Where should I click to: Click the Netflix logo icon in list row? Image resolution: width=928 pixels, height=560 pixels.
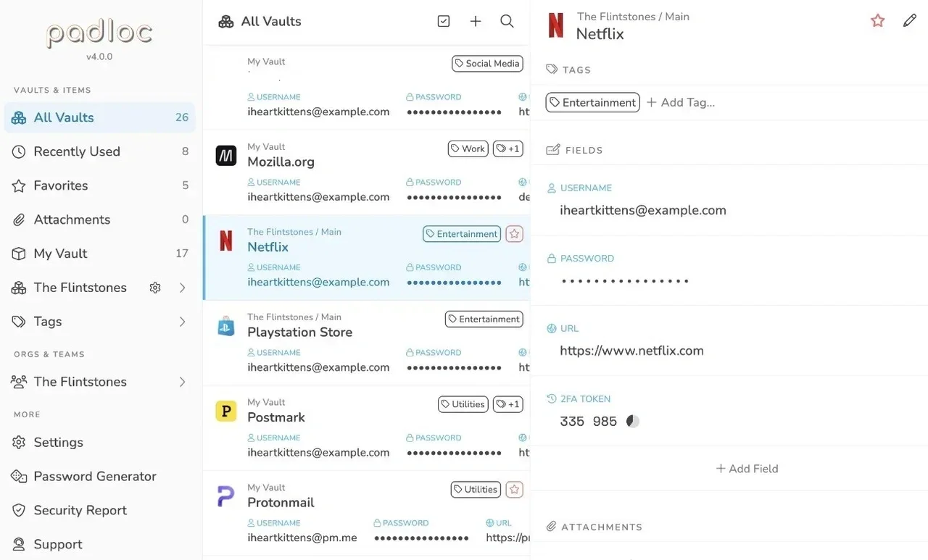pyautogui.click(x=226, y=241)
